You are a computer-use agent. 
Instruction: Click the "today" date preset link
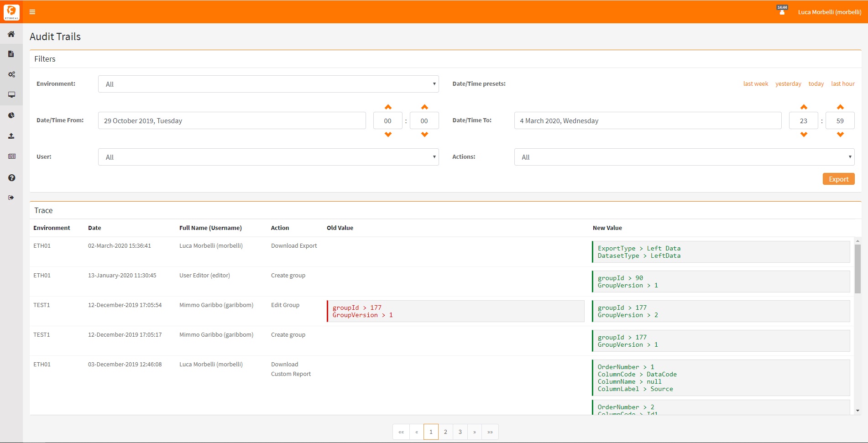pyautogui.click(x=816, y=83)
